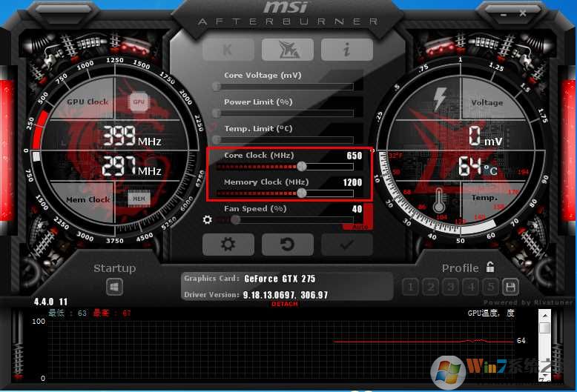
Task: Select profile slot 4
Action: point(470,287)
